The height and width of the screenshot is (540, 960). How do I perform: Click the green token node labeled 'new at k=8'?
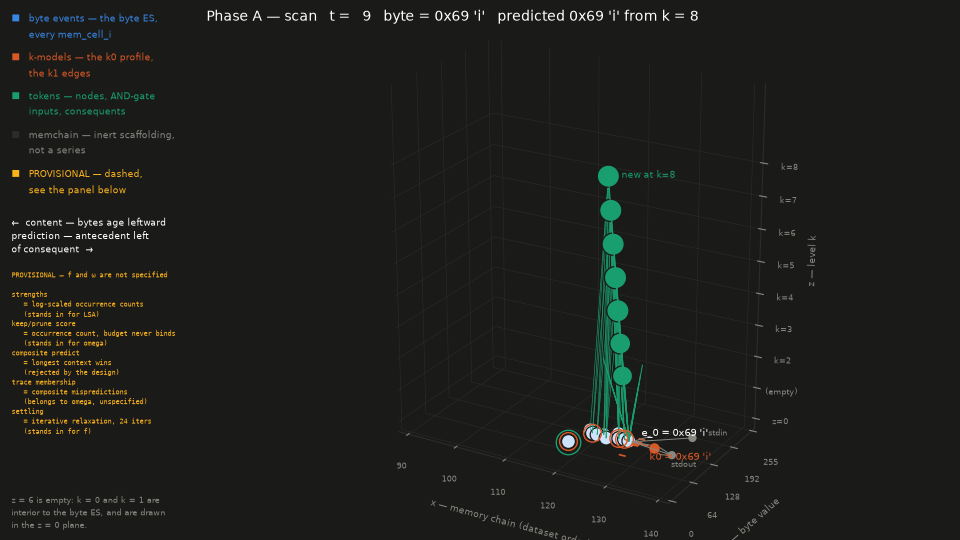click(x=608, y=176)
